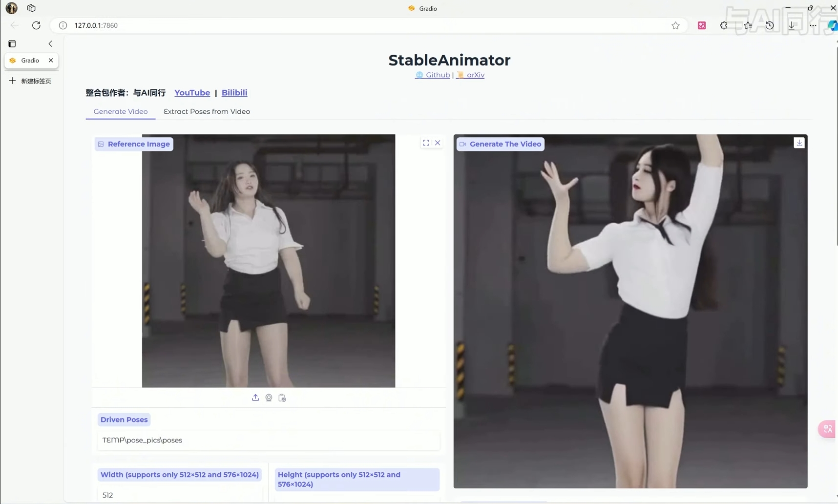Remove the reference image with the X button

point(438,143)
